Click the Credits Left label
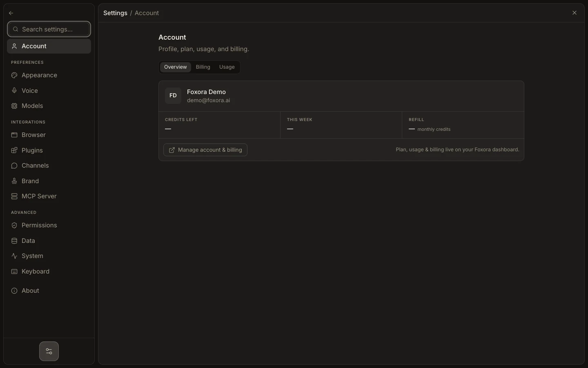 [181, 120]
